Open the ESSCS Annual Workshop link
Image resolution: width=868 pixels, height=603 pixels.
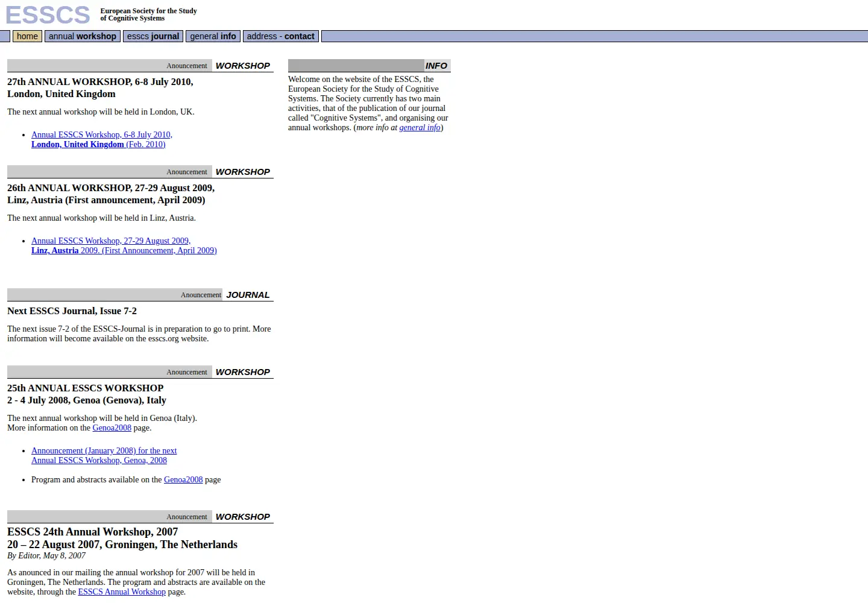tap(122, 592)
